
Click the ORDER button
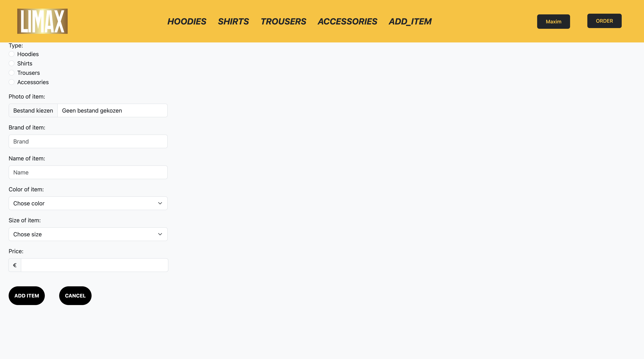tap(604, 21)
